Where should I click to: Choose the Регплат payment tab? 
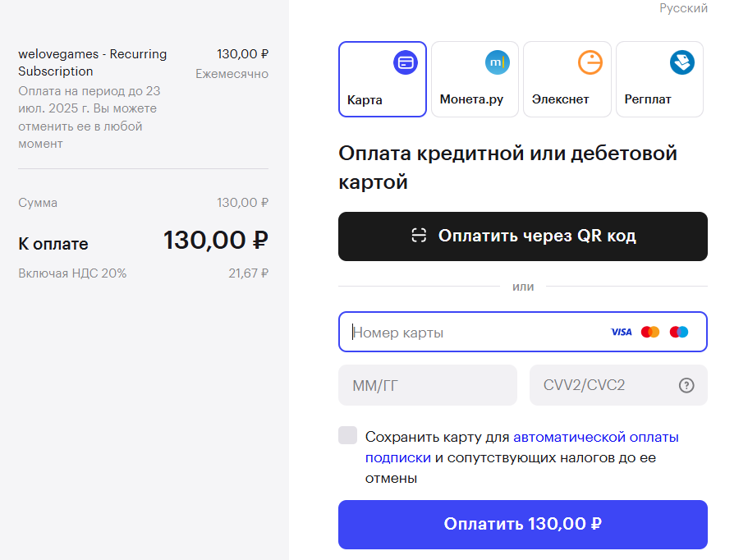[x=660, y=79]
